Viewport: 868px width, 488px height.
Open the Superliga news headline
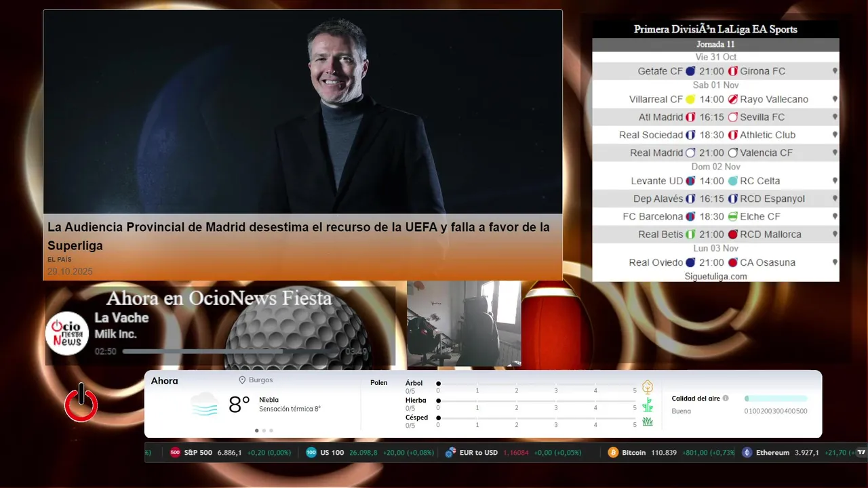298,236
